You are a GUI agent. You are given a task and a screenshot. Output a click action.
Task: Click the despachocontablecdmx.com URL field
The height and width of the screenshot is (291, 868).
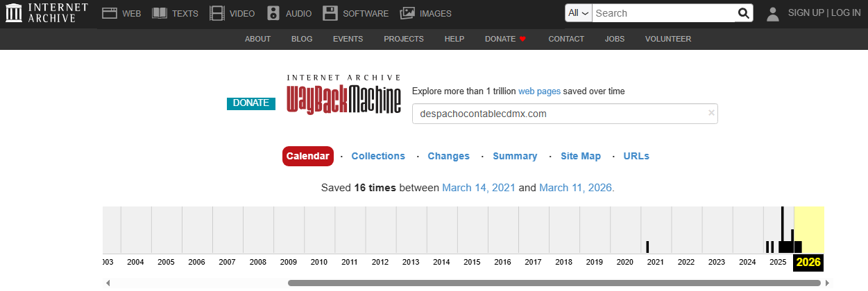coord(565,114)
